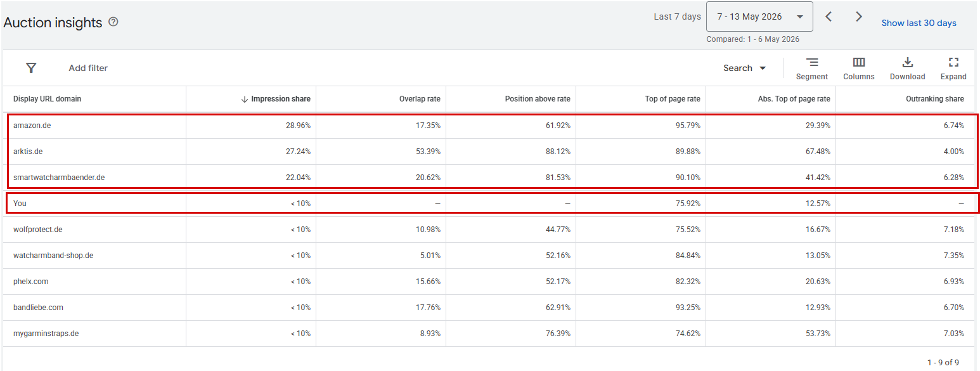980x371 pixels.
Task: Sort by Display URL domain header
Action: [47, 99]
